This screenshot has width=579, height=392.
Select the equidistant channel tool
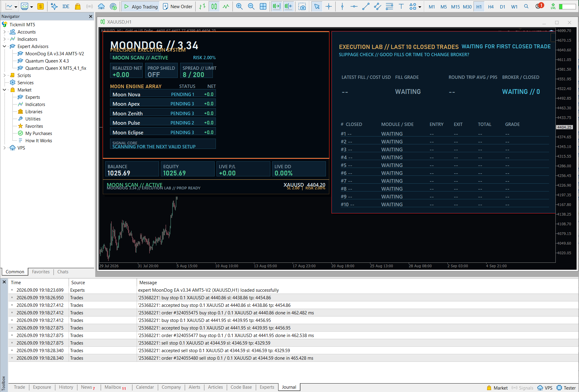pyautogui.click(x=378, y=6)
